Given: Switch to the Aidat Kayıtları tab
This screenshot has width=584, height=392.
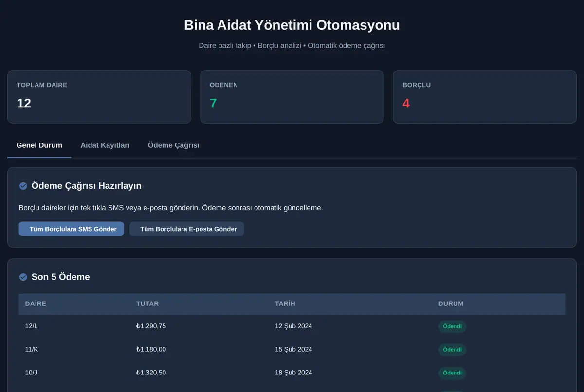Looking at the screenshot, I should click(105, 145).
